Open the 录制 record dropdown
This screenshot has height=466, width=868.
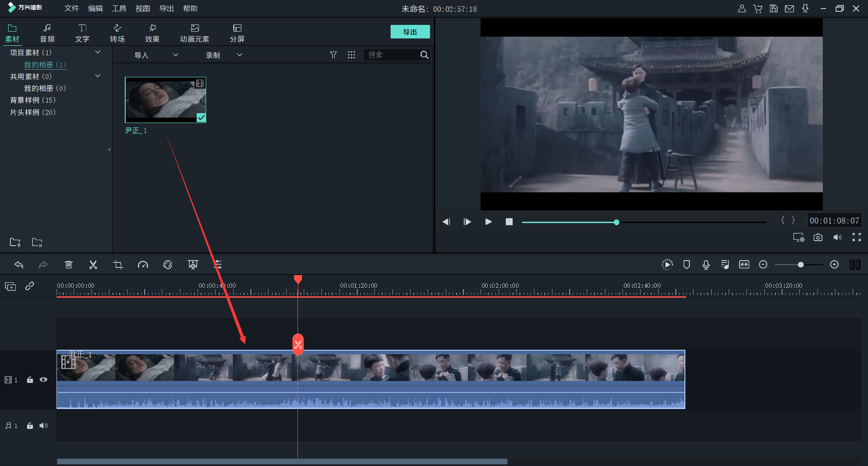tap(240, 55)
